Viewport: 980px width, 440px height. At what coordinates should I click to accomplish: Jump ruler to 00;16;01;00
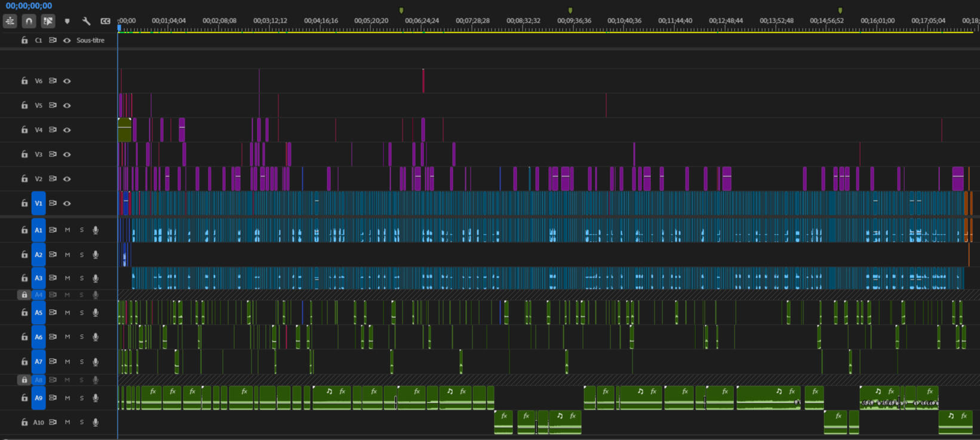coord(878,20)
